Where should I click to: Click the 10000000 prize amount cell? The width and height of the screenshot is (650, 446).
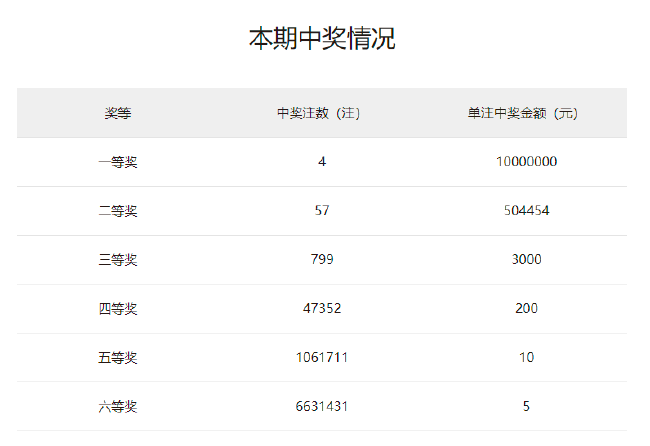click(x=526, y=162)
